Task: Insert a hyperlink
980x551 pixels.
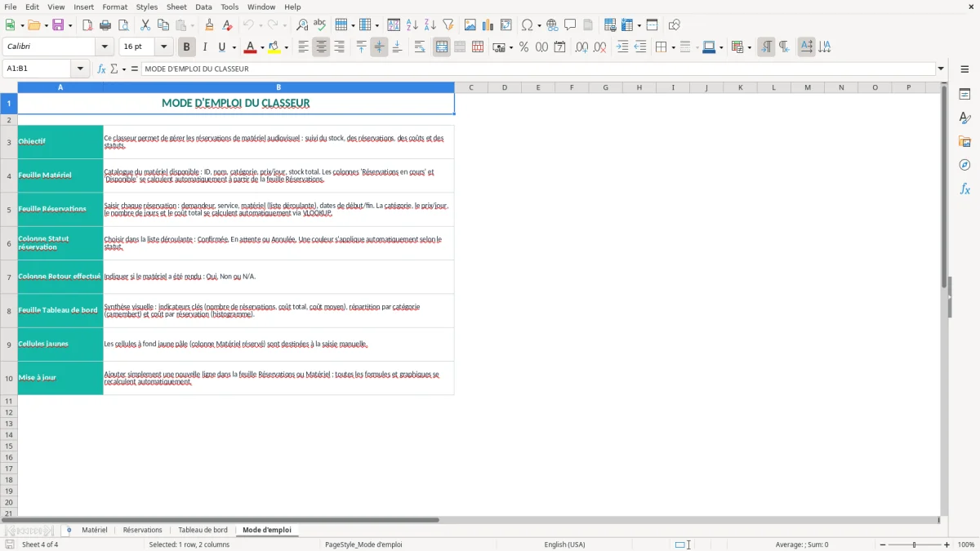Action: [552, 25]
